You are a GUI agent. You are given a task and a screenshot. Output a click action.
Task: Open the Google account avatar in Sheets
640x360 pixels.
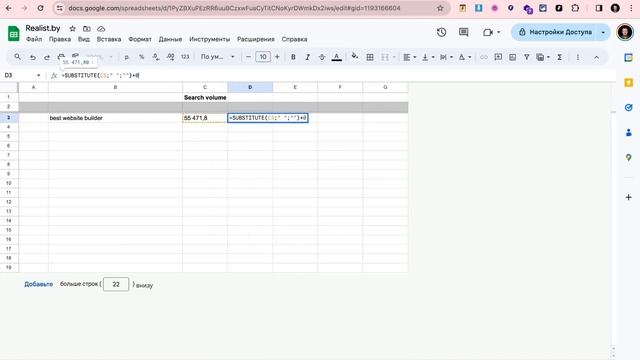tap(624, 32)
